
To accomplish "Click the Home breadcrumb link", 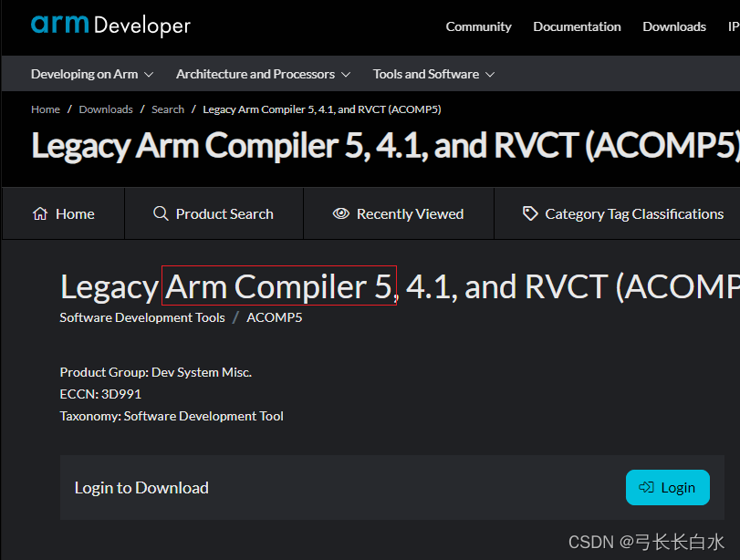I will point(46,109).
